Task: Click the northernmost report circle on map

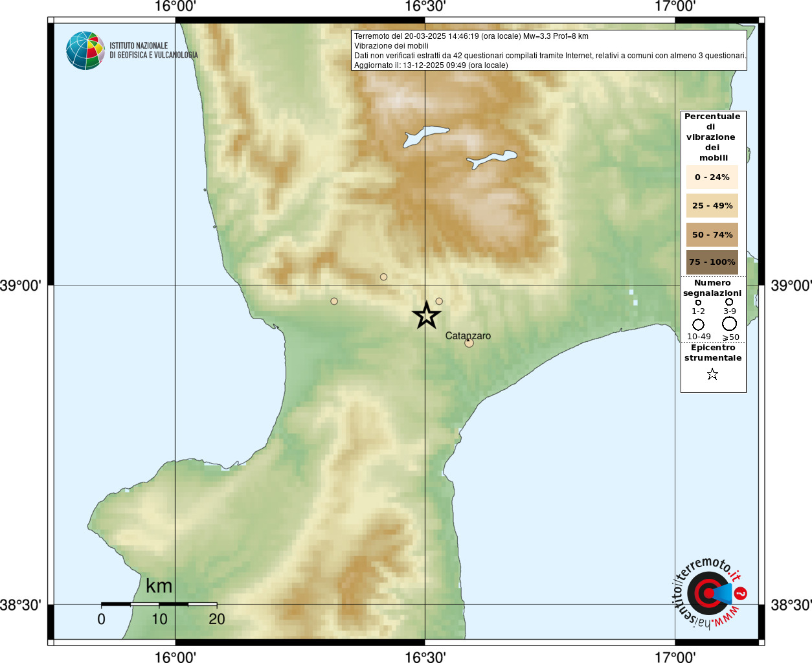Action: click(383, 277)
